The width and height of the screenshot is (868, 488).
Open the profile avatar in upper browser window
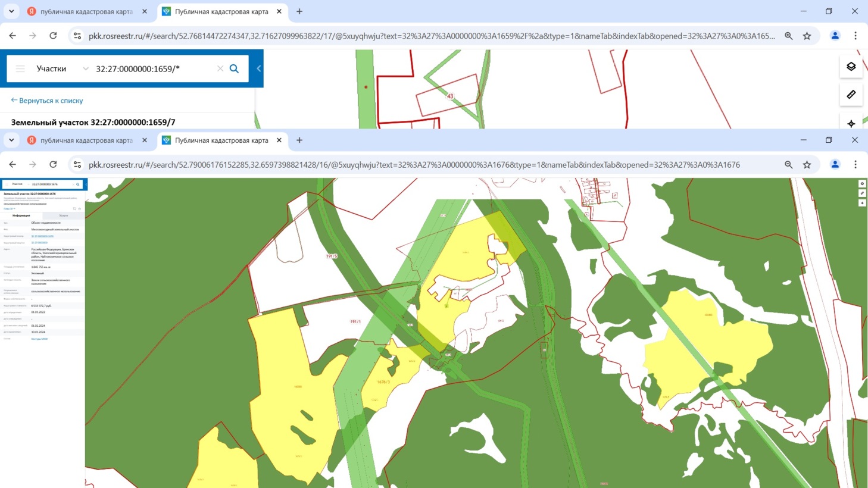click(x=835, y=36)
